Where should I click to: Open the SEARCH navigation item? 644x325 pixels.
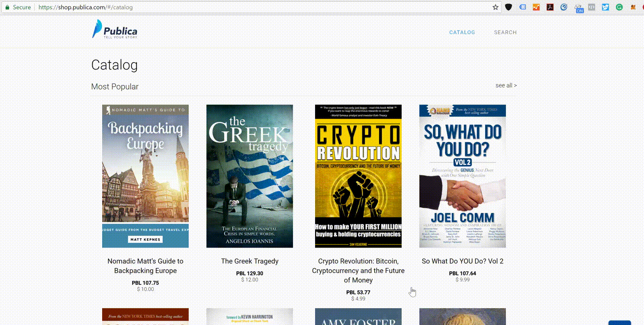[506, 32]
